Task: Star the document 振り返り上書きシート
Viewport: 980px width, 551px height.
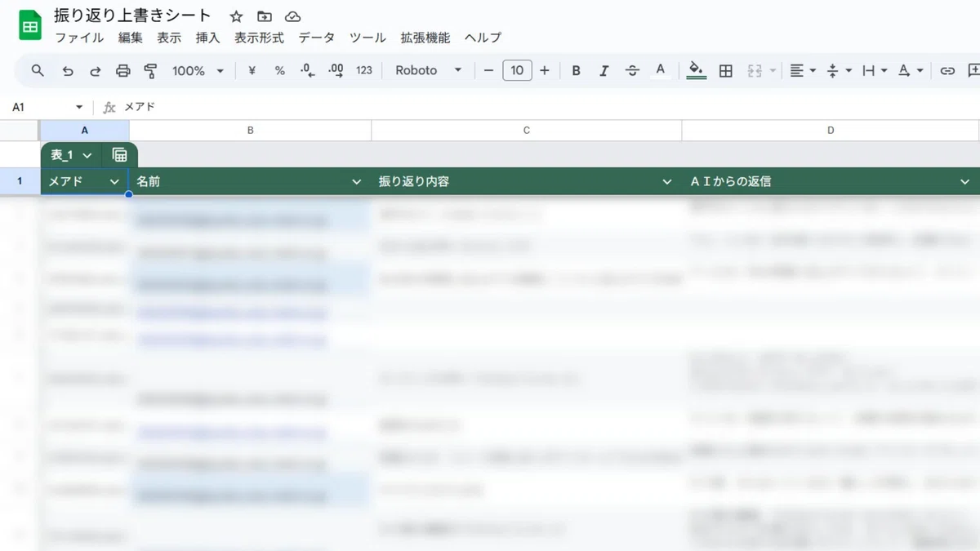Action: [236, 16]
